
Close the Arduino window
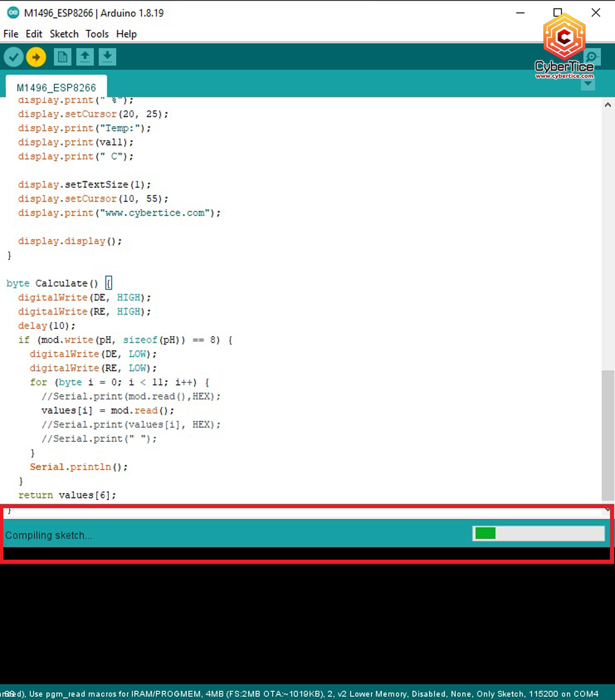tap(596, 13)
